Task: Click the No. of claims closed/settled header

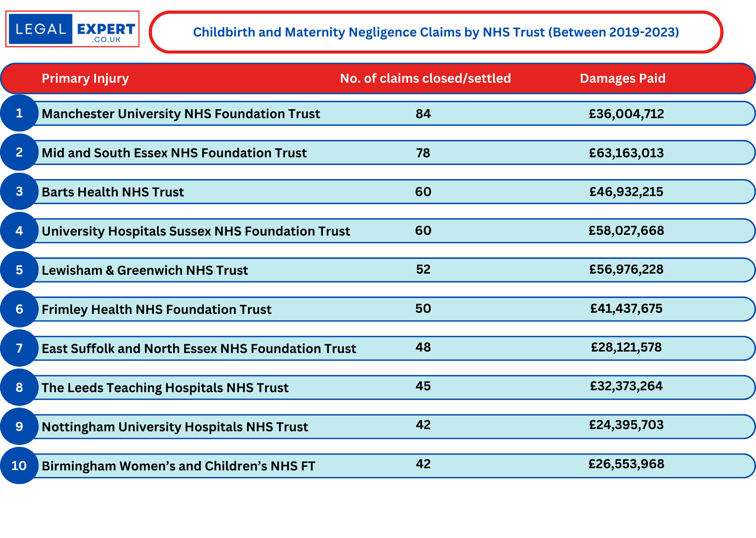Action: point(425,78)
